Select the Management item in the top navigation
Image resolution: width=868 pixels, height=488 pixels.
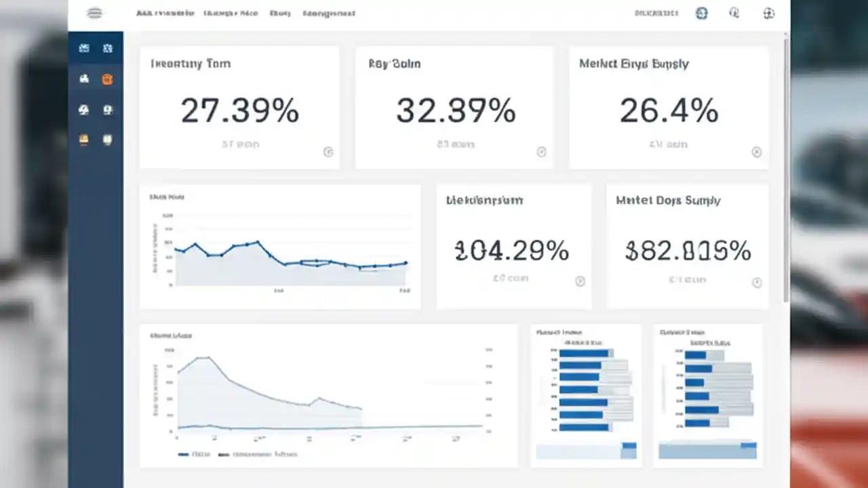point(330,13)
